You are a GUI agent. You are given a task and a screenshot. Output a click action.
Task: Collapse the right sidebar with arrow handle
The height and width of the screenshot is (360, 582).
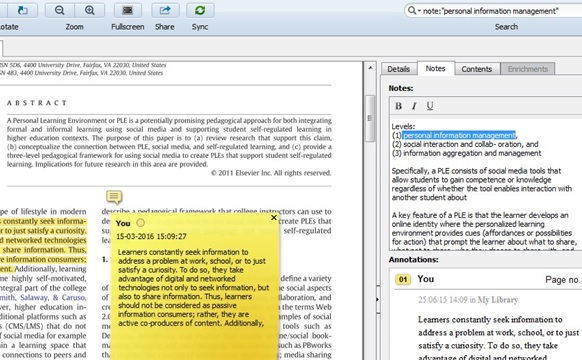coord(378,300)
